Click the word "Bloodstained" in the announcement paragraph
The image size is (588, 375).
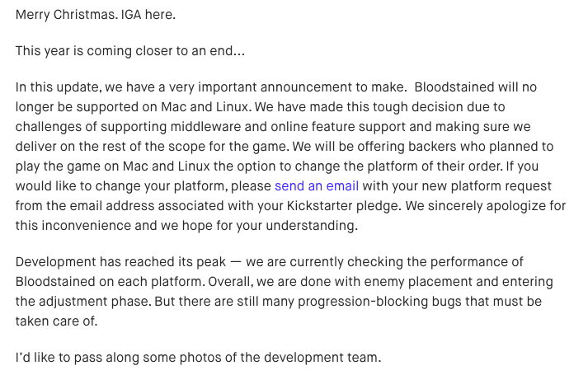click(455, 87)
